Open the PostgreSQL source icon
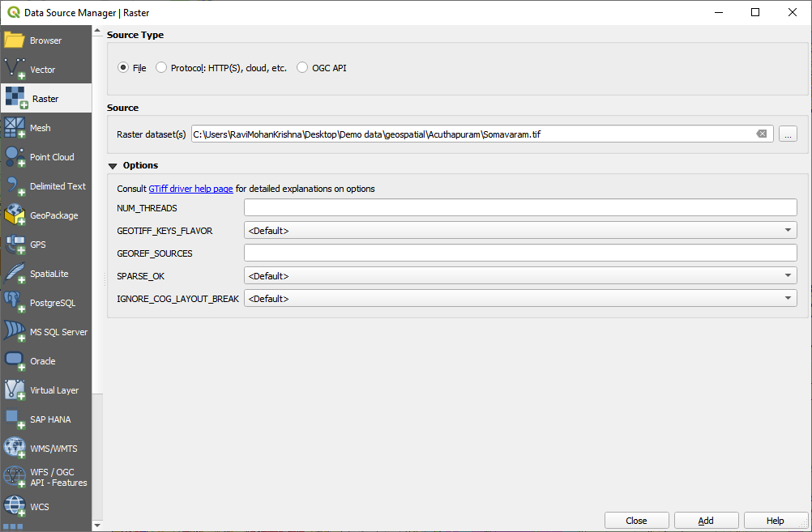812x532 pixels. coord(15,303)
